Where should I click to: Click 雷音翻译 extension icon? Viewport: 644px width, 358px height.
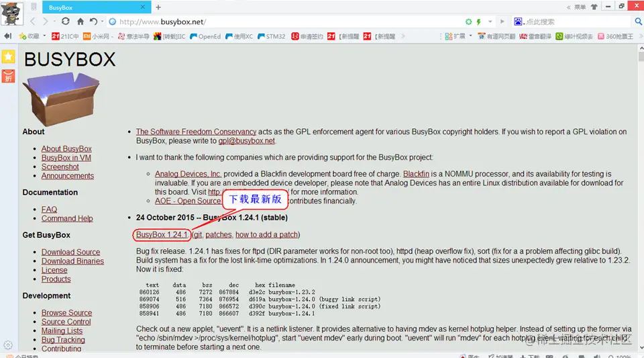coord(535,36)
